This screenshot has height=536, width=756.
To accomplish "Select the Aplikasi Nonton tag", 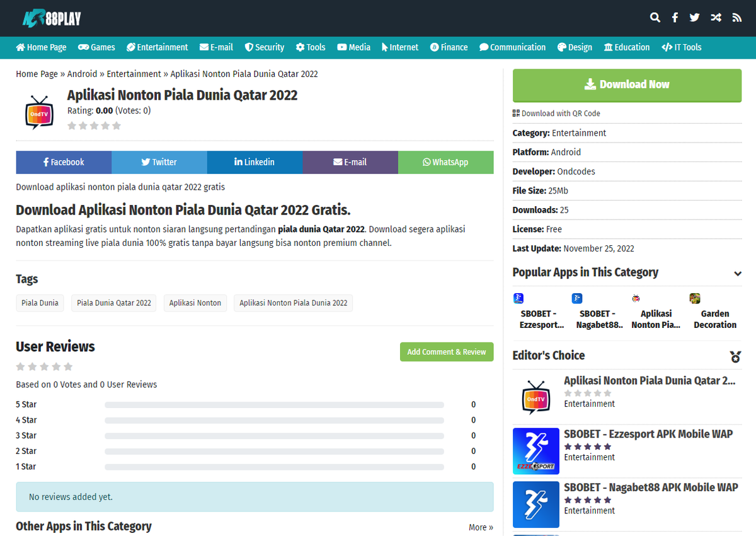I will (195, 303).
